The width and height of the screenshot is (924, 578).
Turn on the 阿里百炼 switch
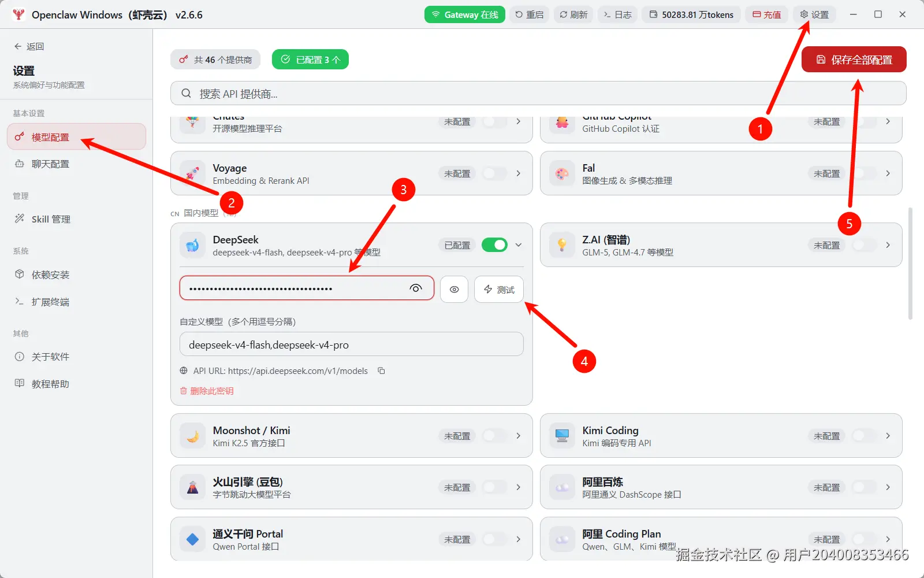click(x=865, y=487)
